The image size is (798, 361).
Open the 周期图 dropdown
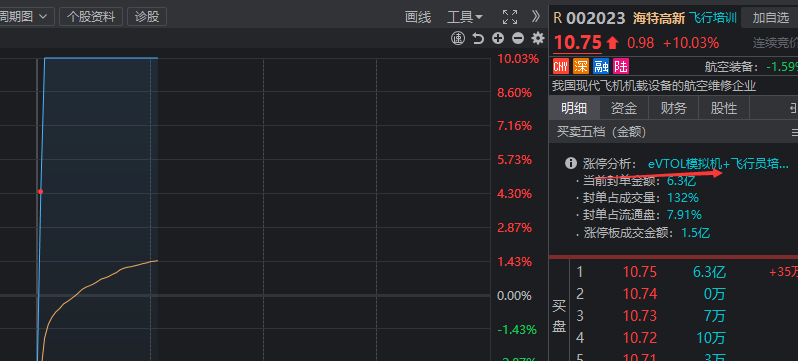[x=26, y=17]
